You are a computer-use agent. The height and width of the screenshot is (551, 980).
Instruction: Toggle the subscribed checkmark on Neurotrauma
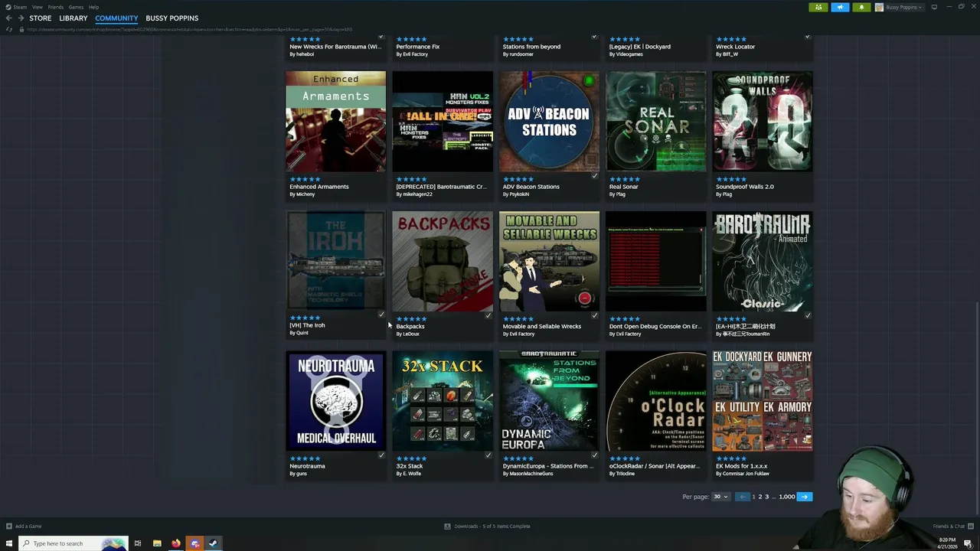[381, 455]
